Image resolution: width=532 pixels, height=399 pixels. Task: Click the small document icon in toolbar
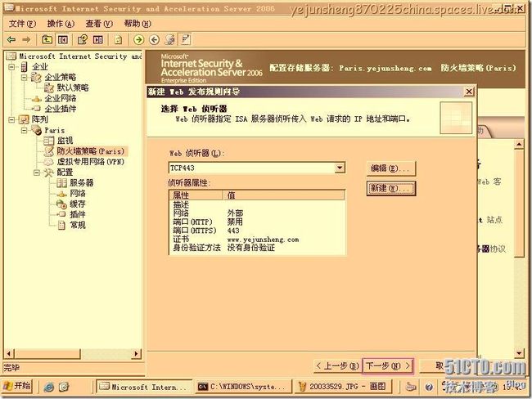(118, 40)
